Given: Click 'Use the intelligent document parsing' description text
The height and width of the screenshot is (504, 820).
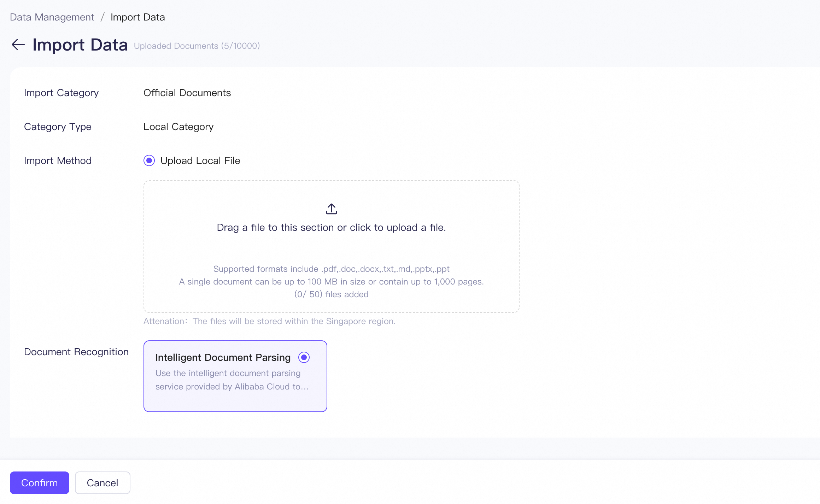Looking at the screenshot, I should tap(232, 380).
